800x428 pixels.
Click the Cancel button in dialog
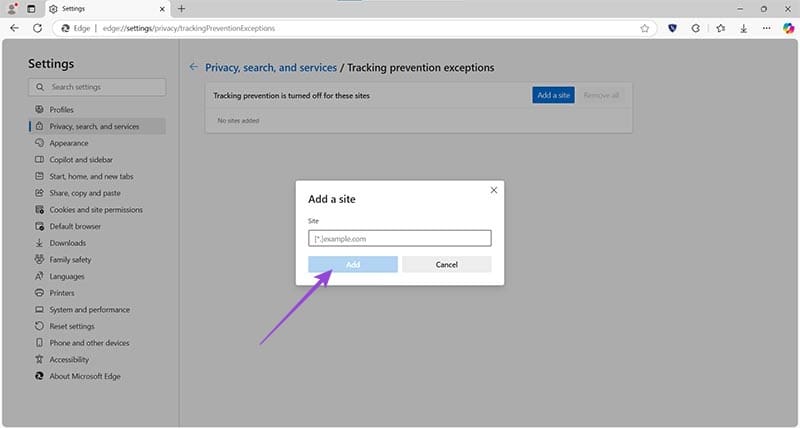(446, 264)
